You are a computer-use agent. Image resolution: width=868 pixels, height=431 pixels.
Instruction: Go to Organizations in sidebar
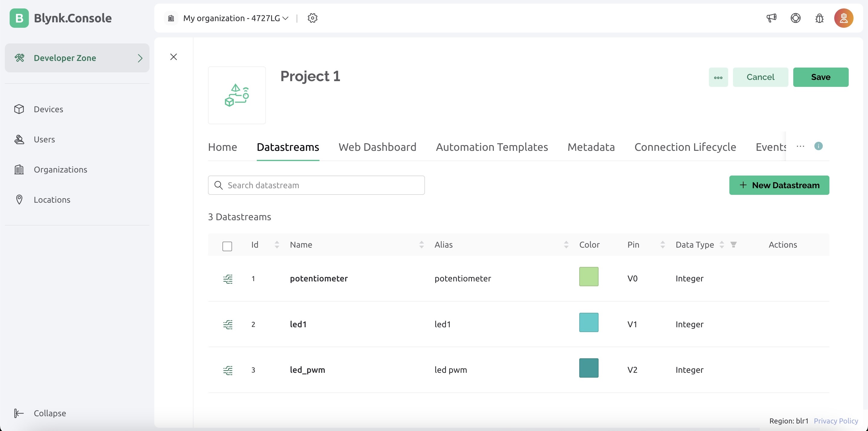(x=60, y=169)
